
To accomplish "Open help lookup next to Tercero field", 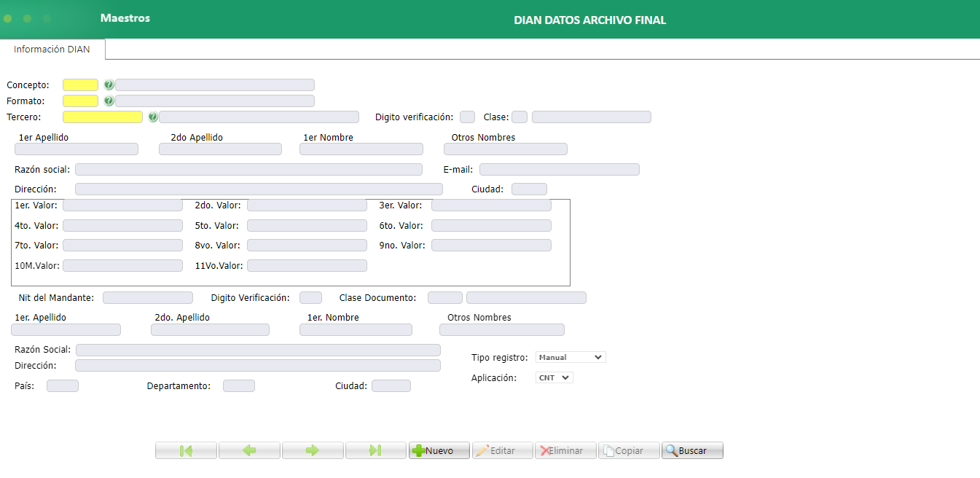I will 153,117.
